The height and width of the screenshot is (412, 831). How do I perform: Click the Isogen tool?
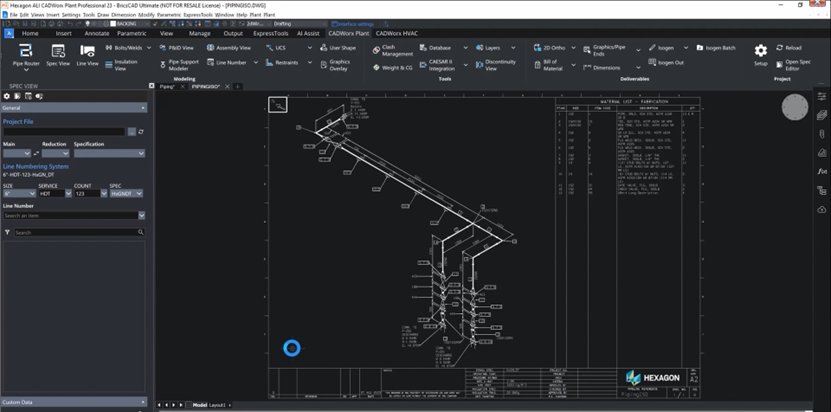click(x=661, y=48)
